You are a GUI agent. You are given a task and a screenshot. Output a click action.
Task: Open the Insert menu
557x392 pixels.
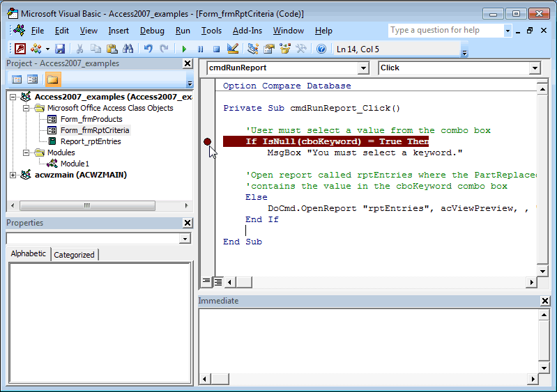tap(119, 31)
